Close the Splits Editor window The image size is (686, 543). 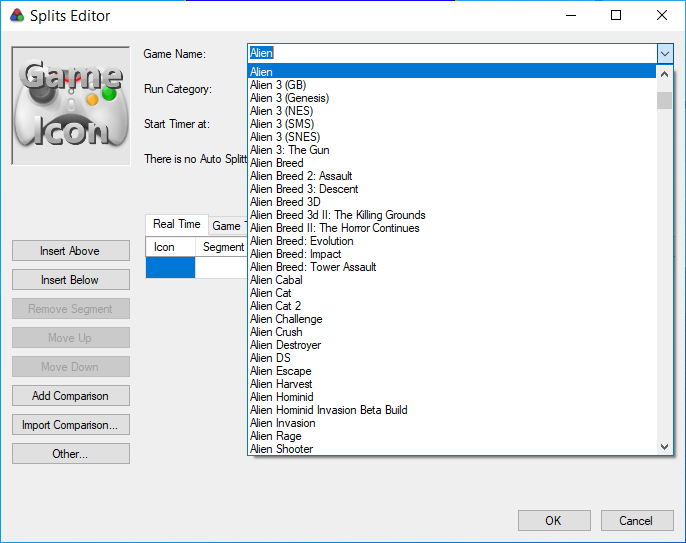click(662, 15)
